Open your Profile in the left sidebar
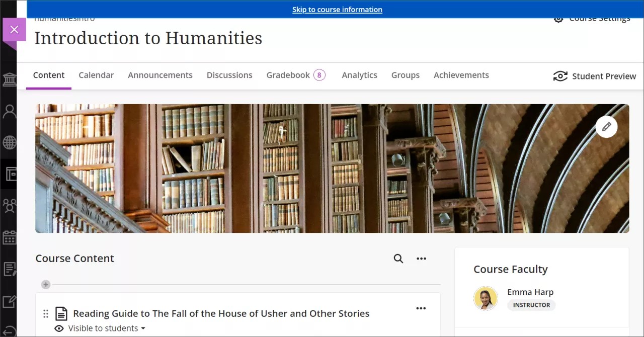The width and height of the screenshot is (644, 337). 9,111
